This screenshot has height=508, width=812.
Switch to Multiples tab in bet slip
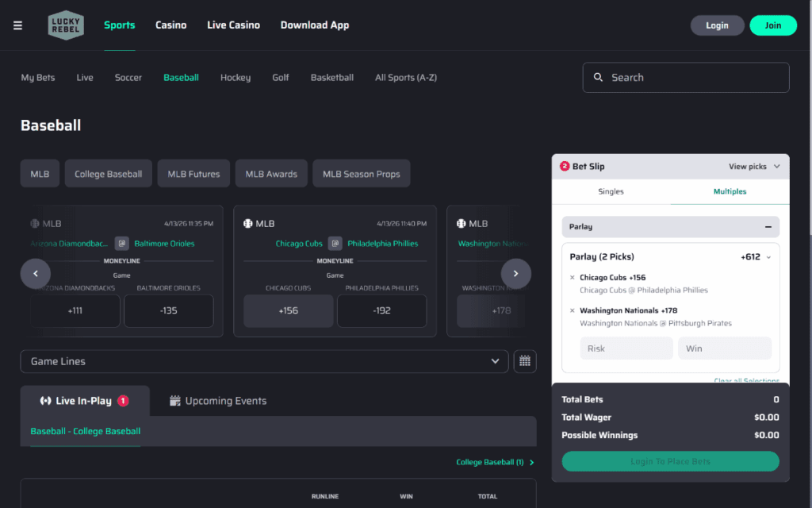(x=730, y=191)
